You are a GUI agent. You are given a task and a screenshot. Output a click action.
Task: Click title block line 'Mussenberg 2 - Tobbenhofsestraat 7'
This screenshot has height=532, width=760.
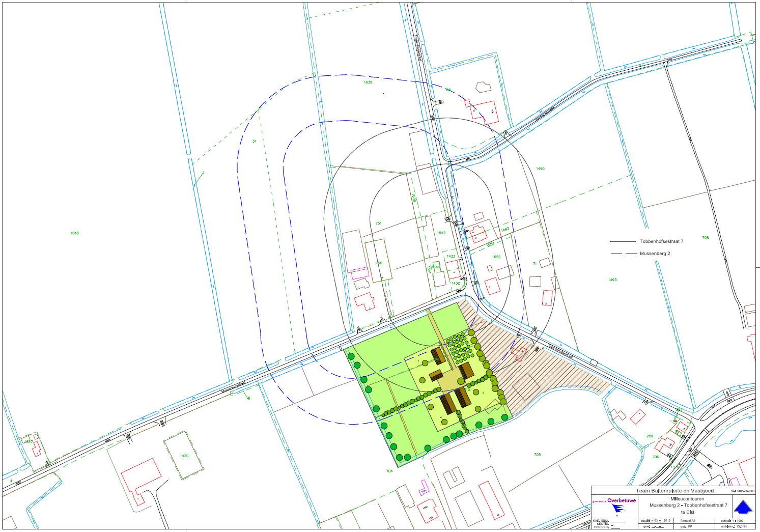[688, 506]
